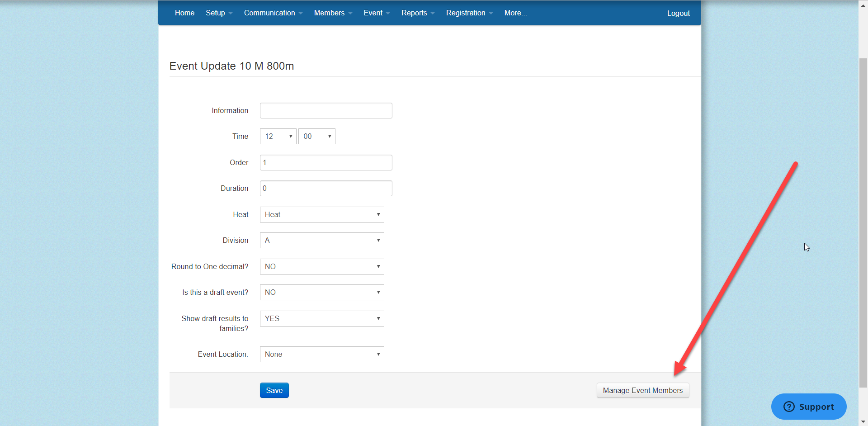Open the Registration menu
This screenshot has height=426, width=868.
pyautogui.click(x=468, y=13)
